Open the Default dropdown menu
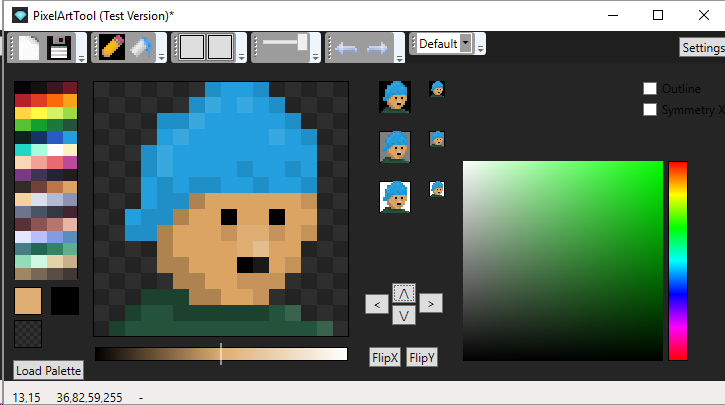This screenshot has height=405, width=725. [x=444, y=43]
